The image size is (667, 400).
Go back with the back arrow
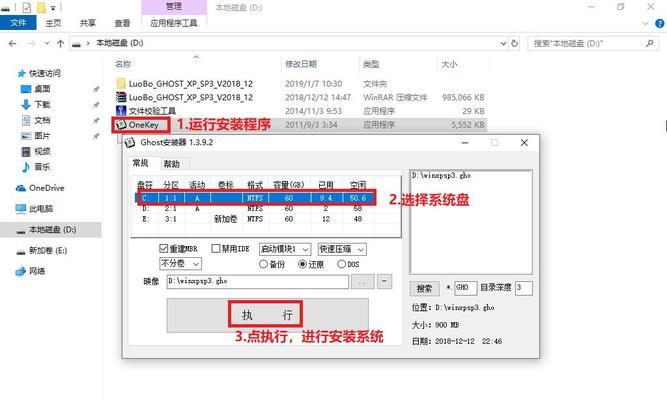pos(12,43)
